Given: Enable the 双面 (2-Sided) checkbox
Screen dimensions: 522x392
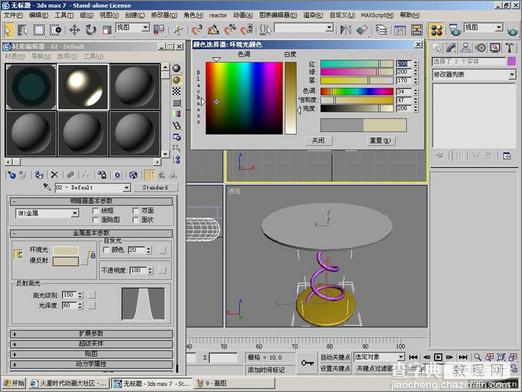Looking at the screenshot, I should click(135, 211).
